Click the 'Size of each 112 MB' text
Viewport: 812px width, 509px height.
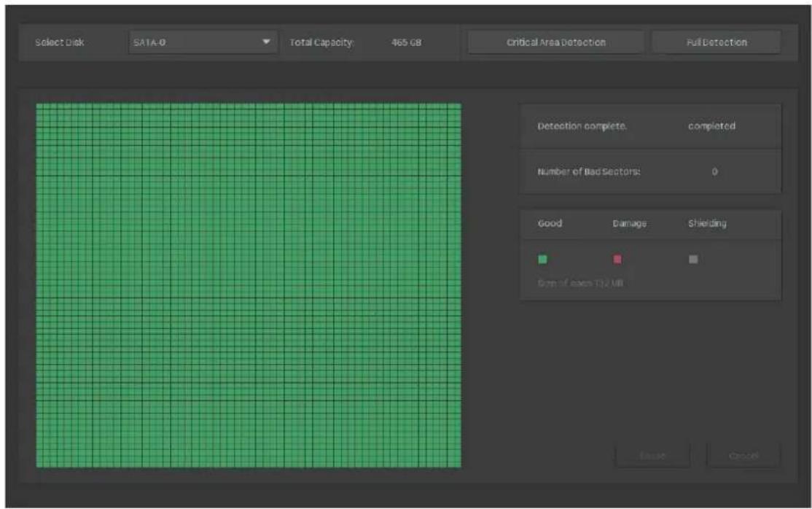coord(580,283)
